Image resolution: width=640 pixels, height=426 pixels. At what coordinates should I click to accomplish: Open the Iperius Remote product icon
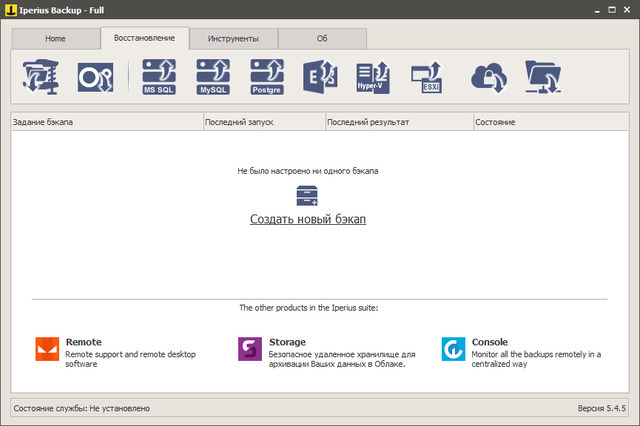coord(47,349)
